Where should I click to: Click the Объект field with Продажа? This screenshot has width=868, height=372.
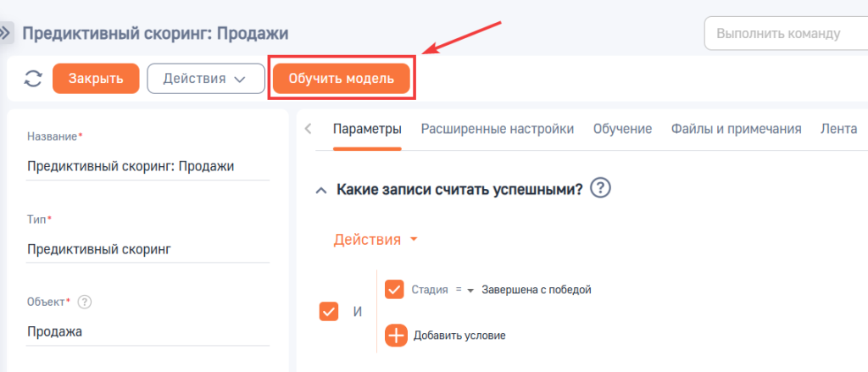(147, 332)
